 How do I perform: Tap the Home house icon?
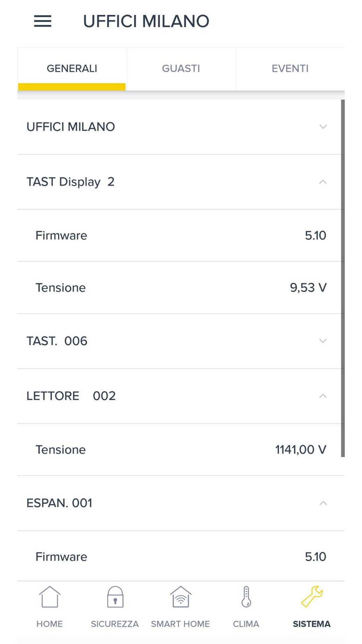[x=50, y=597]
